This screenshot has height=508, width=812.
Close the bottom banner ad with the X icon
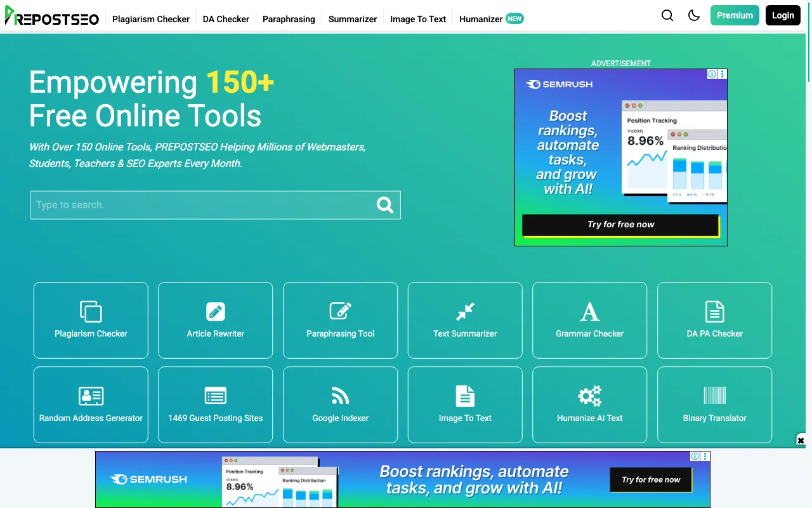pos(801,440)
